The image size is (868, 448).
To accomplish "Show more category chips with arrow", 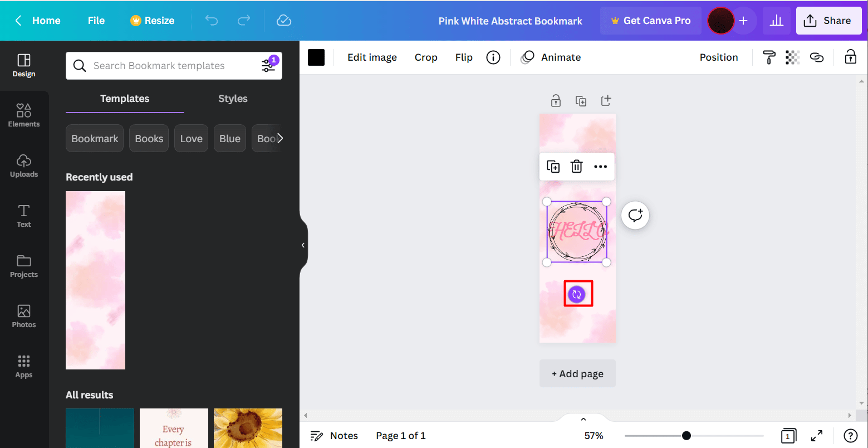I will (279, 139).
